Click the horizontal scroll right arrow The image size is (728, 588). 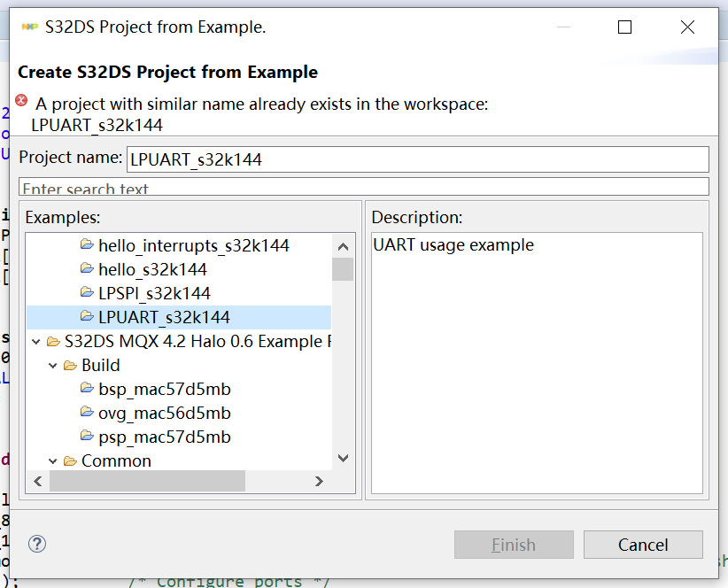pos(319,481)
